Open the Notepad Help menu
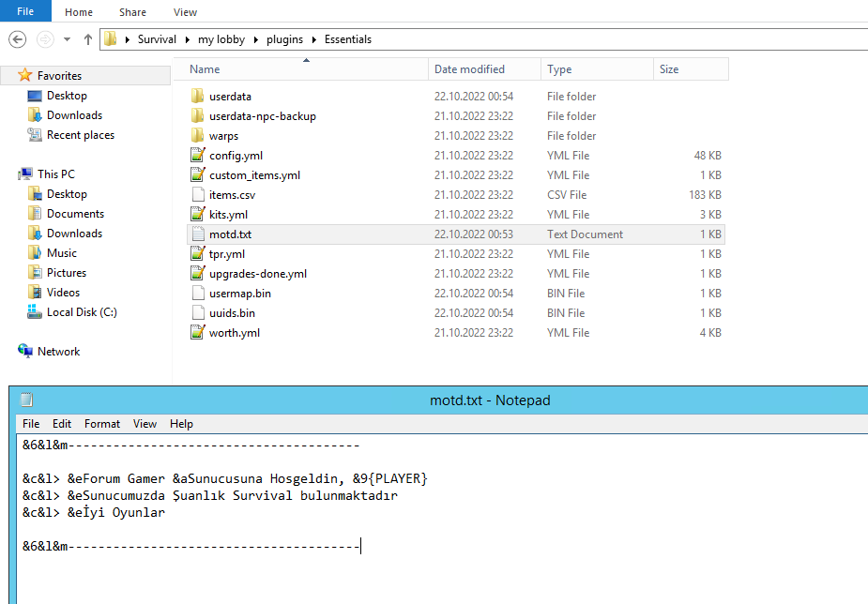868x604 pixels. [181, 424]
